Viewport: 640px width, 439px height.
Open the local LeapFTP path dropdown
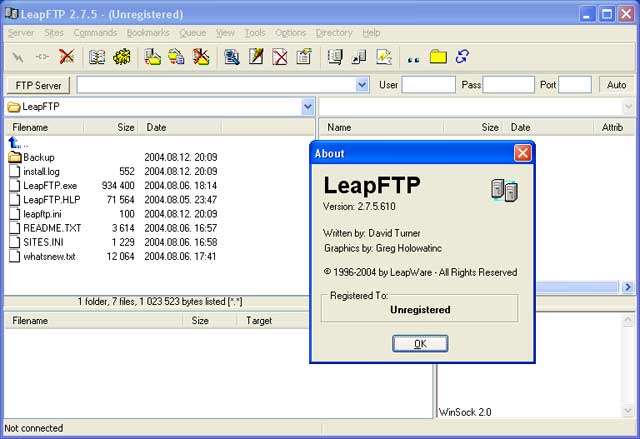[x=307, y=106]
